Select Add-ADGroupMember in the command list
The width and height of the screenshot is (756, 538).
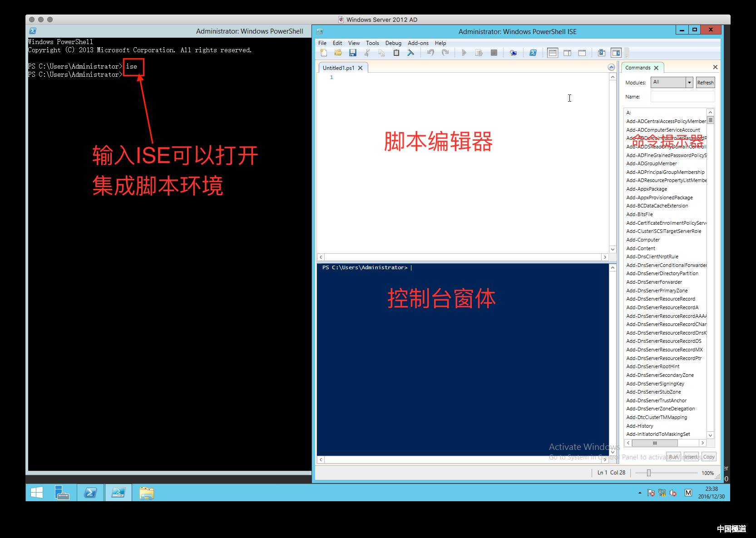click(651, 163)
